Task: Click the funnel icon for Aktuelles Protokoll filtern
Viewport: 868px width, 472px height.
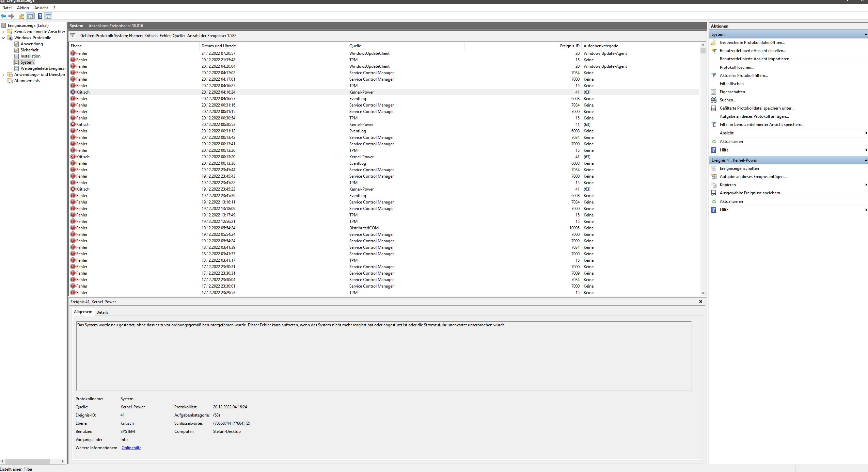Action: pyautogui.click(x=714, y=76)
